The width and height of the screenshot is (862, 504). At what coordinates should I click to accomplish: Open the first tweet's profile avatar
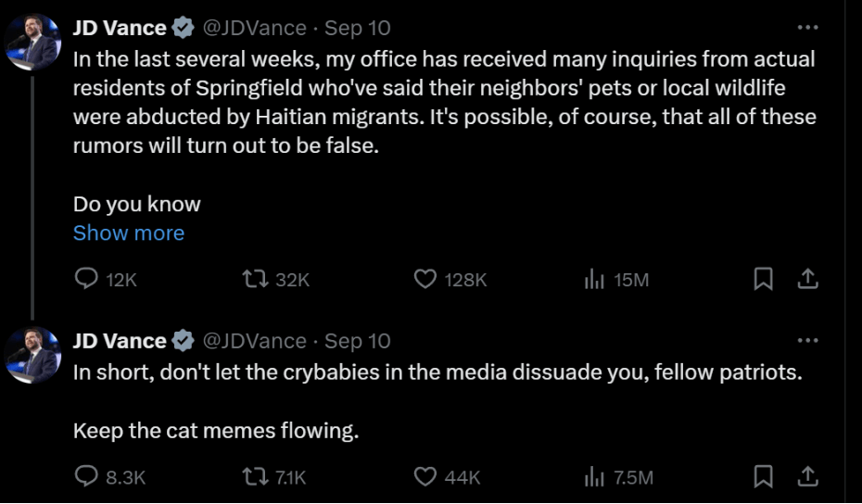(34, 43)
